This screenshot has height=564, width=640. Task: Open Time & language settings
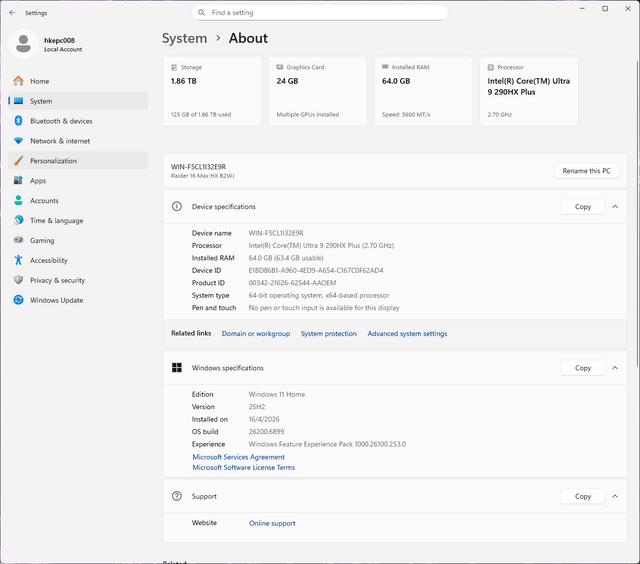coord(78,220)
